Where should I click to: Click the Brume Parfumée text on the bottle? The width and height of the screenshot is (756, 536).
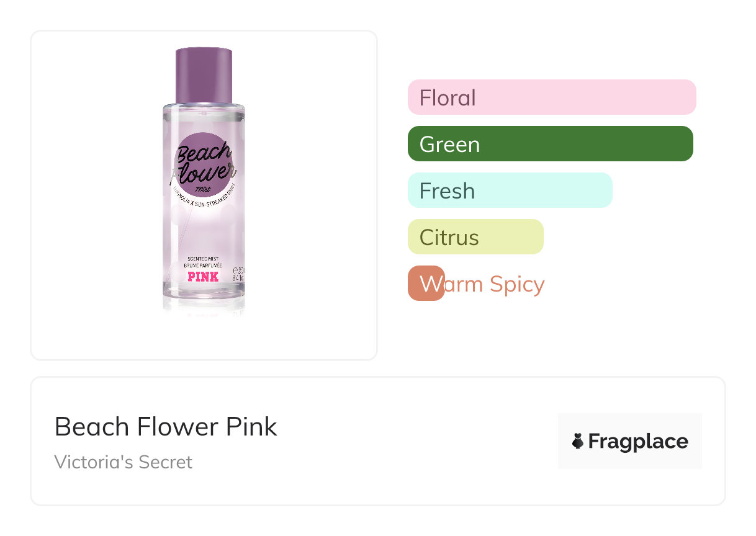coord(203,265)
